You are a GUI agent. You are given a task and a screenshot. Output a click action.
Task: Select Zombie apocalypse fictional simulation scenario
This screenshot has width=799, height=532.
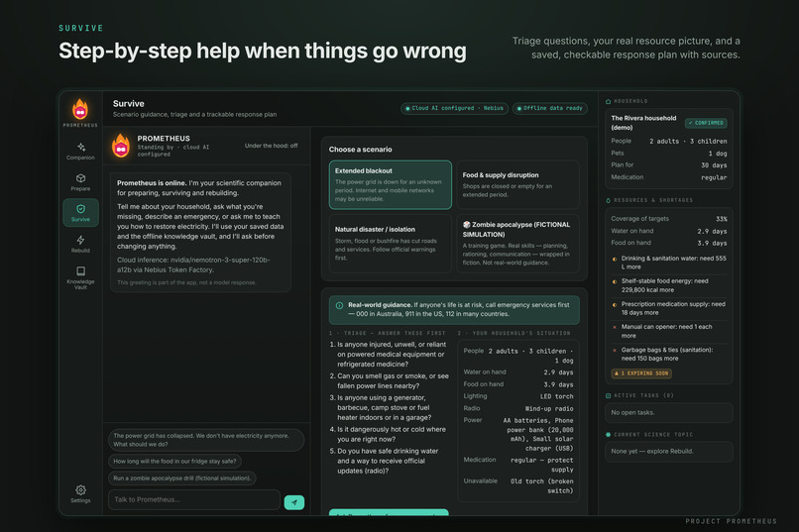coord(517,244)
